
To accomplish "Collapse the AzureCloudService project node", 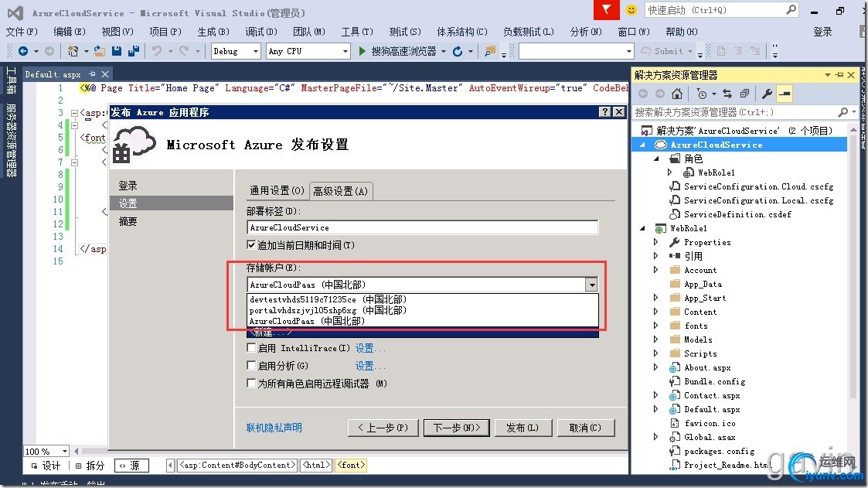I will [x=642, y=145].
